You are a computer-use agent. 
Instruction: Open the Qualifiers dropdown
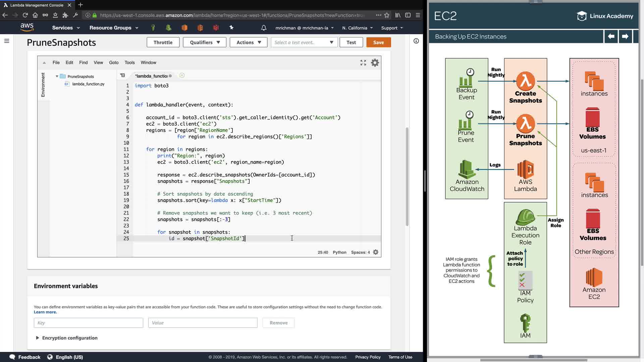pyautogui.click(x=205, y=42)
